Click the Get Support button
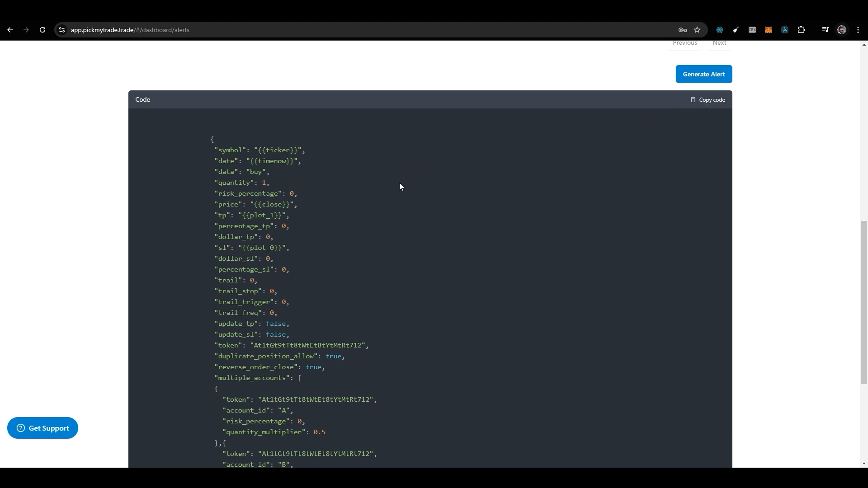 click(42, 428)
